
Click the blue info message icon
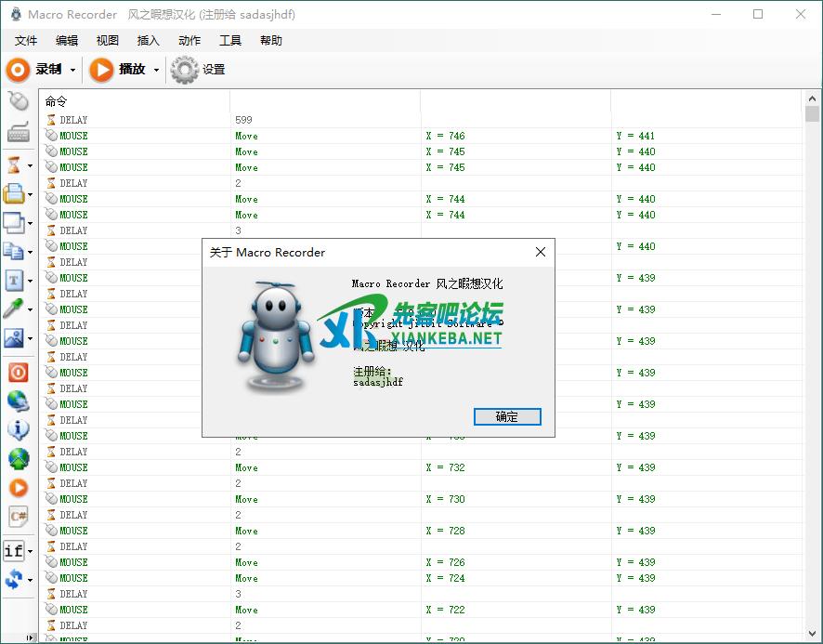point(18,429)
